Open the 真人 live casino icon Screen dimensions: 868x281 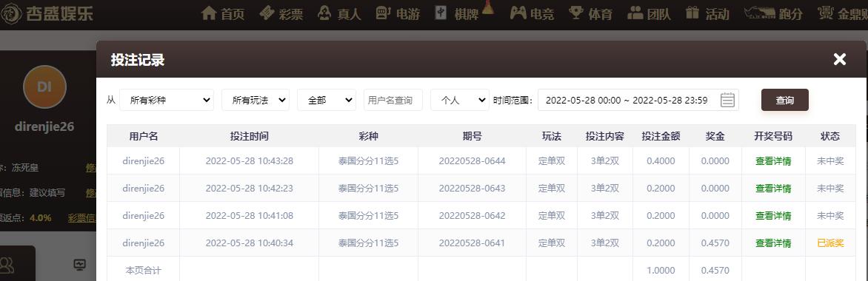325,13
